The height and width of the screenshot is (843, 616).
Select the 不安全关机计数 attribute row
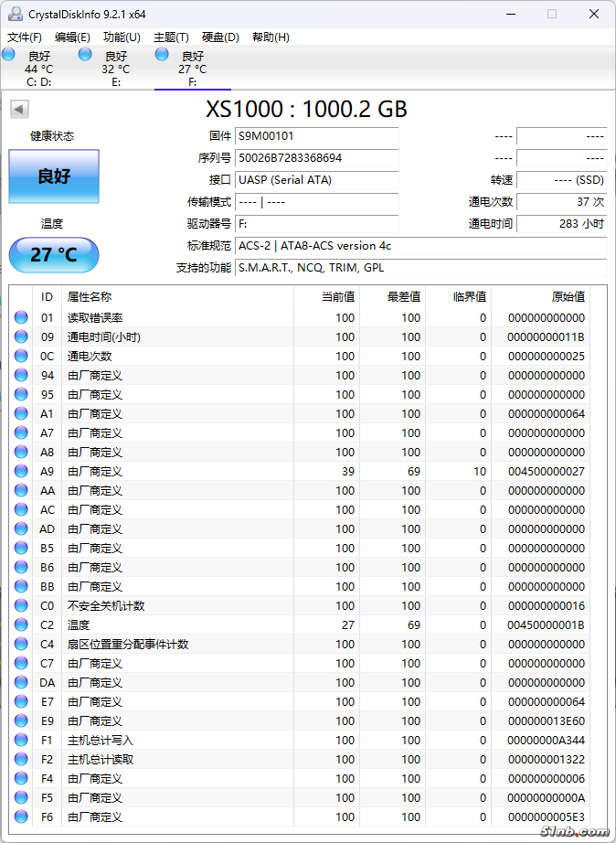(106, 606)
